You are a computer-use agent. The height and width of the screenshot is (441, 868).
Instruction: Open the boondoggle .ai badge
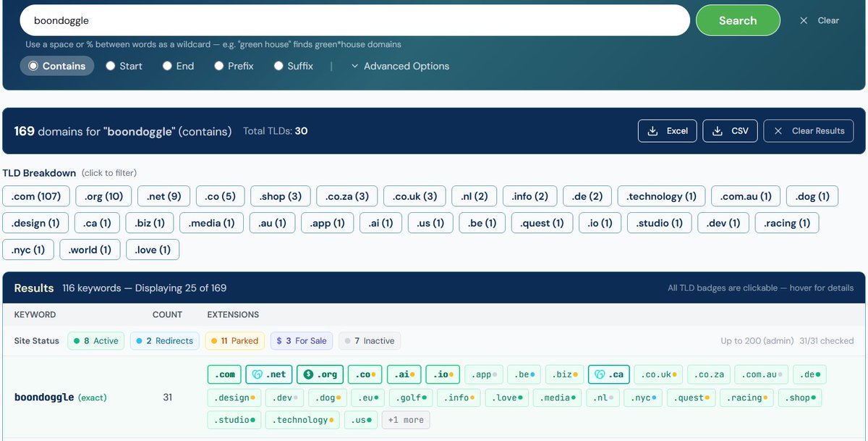[404, 374]
